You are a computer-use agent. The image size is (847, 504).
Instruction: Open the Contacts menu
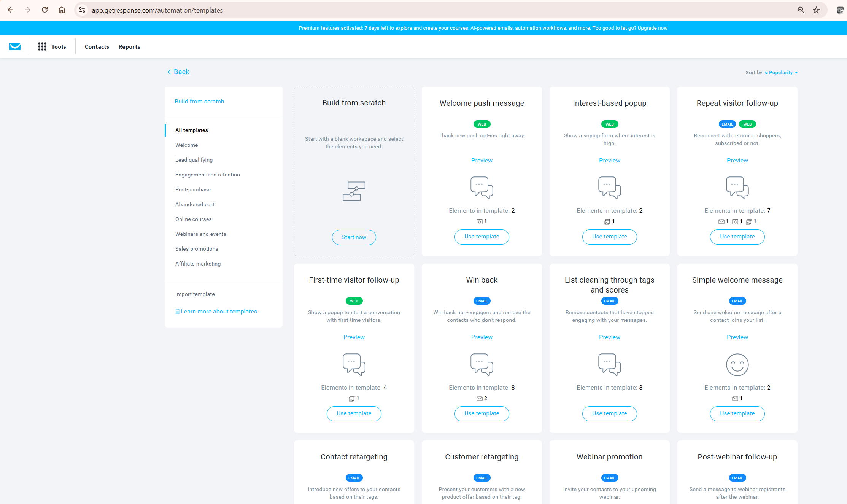(x=97, y=46)
